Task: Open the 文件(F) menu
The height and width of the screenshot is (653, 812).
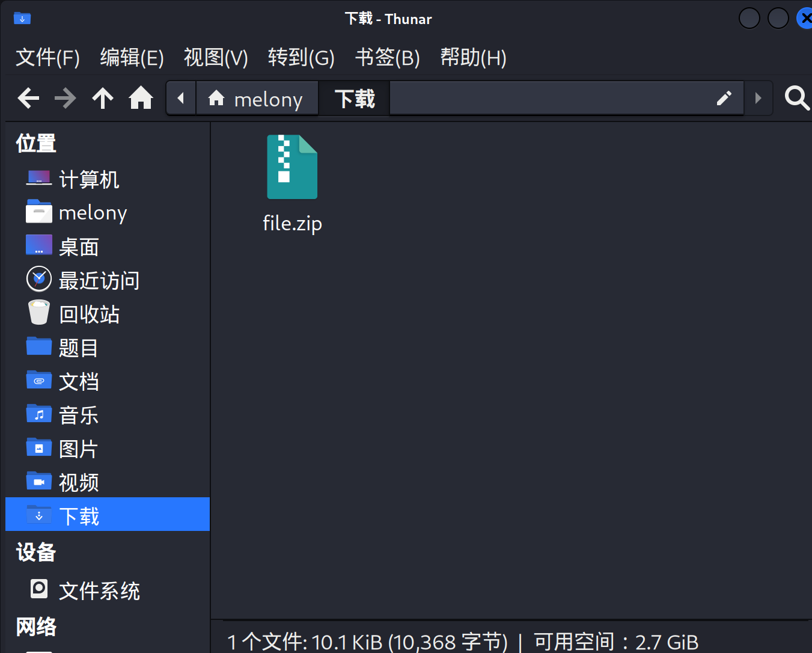Action: [47, 58]
